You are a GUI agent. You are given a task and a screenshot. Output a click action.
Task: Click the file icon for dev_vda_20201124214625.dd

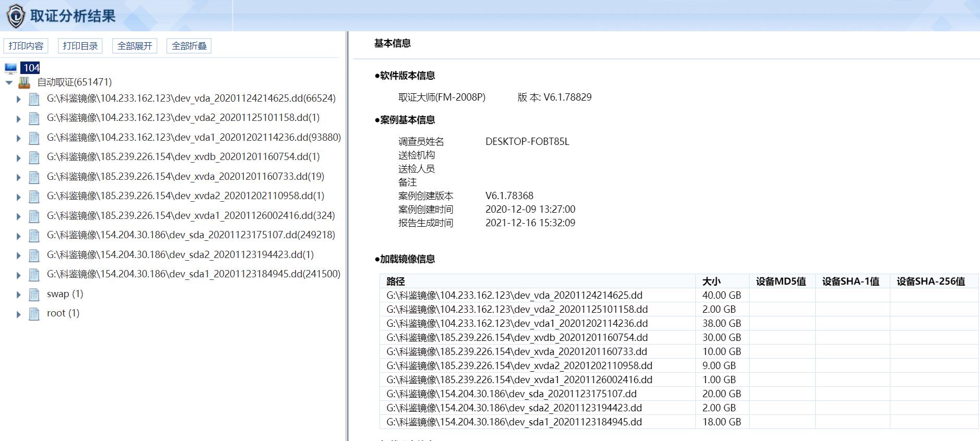(34, 99)
